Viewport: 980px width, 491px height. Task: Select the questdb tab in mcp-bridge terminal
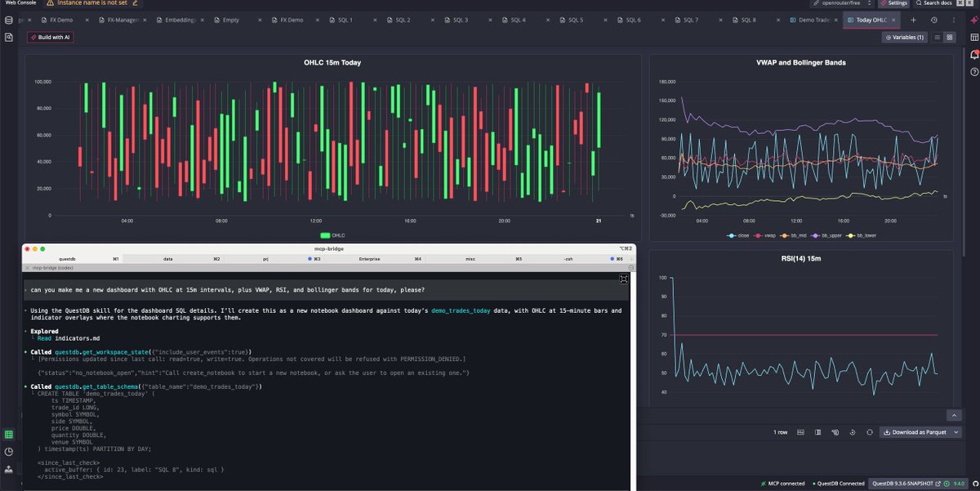(73, 258)
